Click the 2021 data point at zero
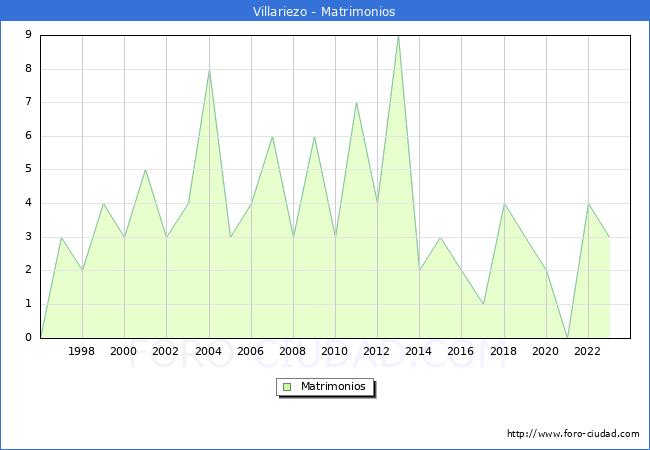 [x=568, y=338]
